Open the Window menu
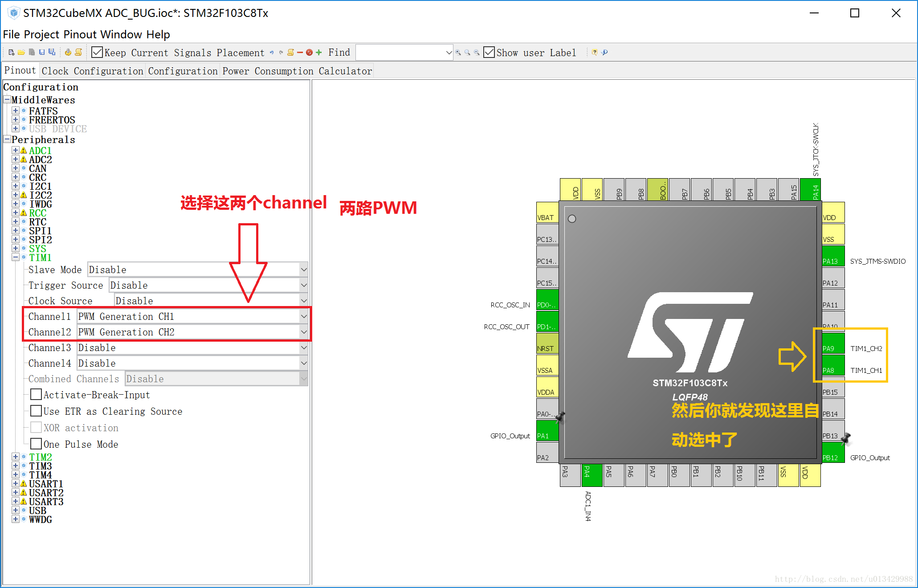918x588 pixels. point(121,34)
